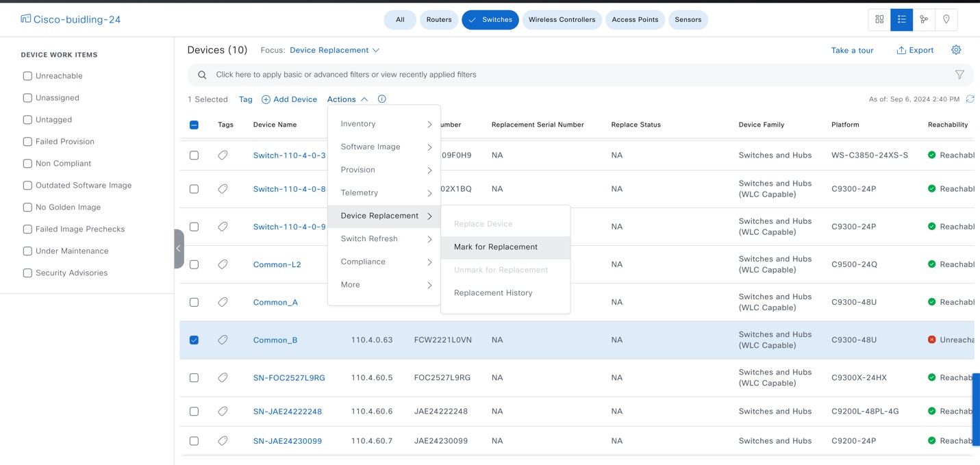Refresh device data with the refresh icon

(x=970, y=99)
